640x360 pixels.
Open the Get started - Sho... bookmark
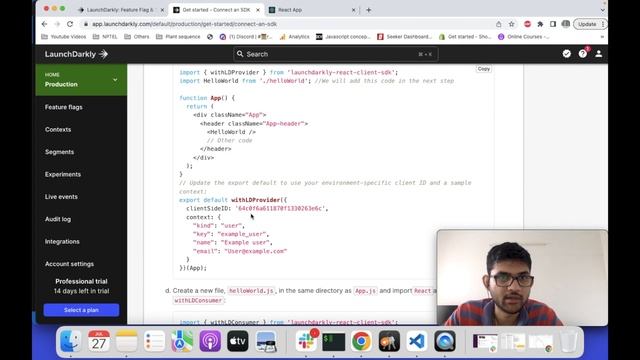[x=465, y=37]
